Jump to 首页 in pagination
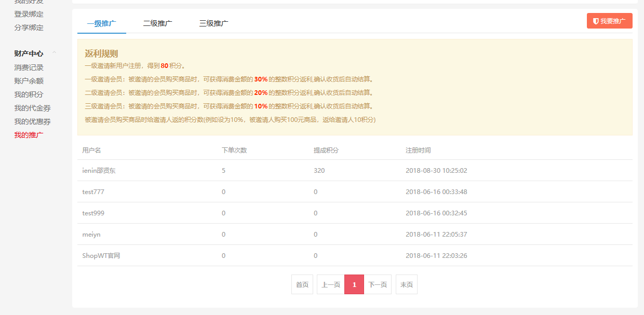This screenshot has height=315, width=644. click(x=302, y=284)
